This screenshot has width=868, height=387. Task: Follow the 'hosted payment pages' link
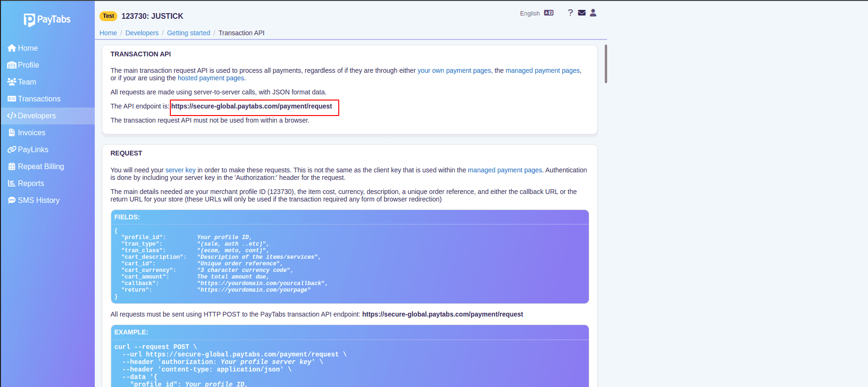211,78
